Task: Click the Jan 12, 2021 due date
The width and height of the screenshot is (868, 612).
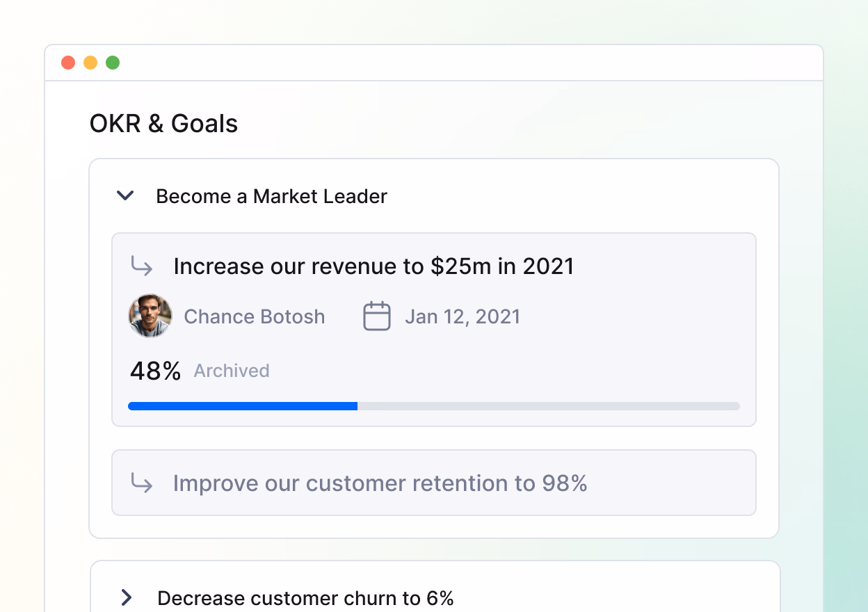Action: coord(463,316)
